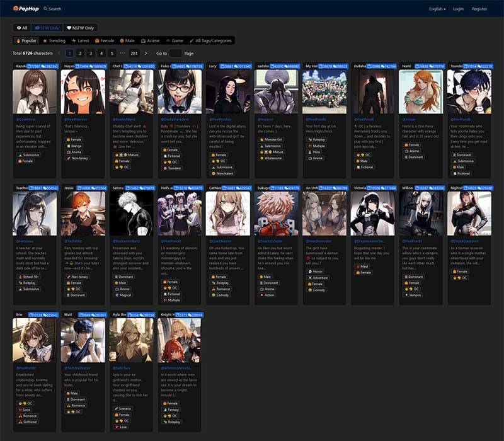This screenshot has width=504, height=441.
Task: Open the Register link
Action: click(479, 9)
